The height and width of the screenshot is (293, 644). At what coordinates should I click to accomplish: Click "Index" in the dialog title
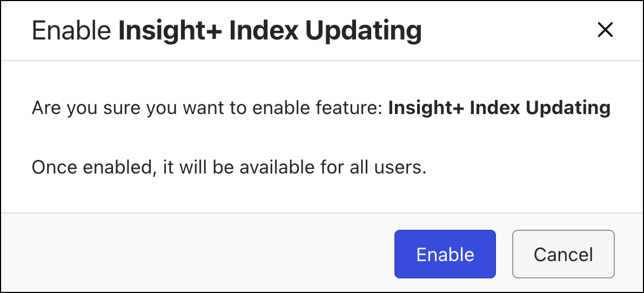(x=263, y=31)
